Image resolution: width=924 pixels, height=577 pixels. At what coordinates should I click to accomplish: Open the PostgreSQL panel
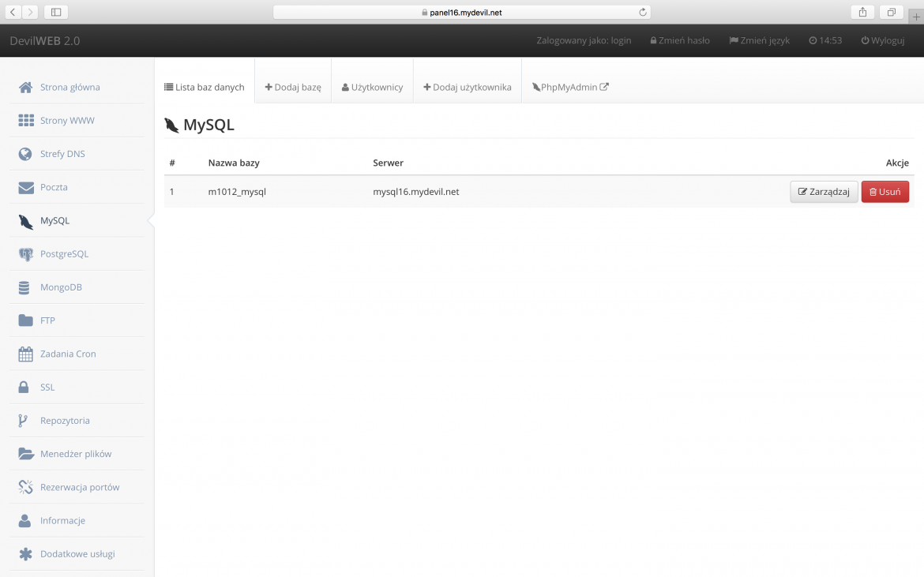pyautogui.click(x=65, y=253)
